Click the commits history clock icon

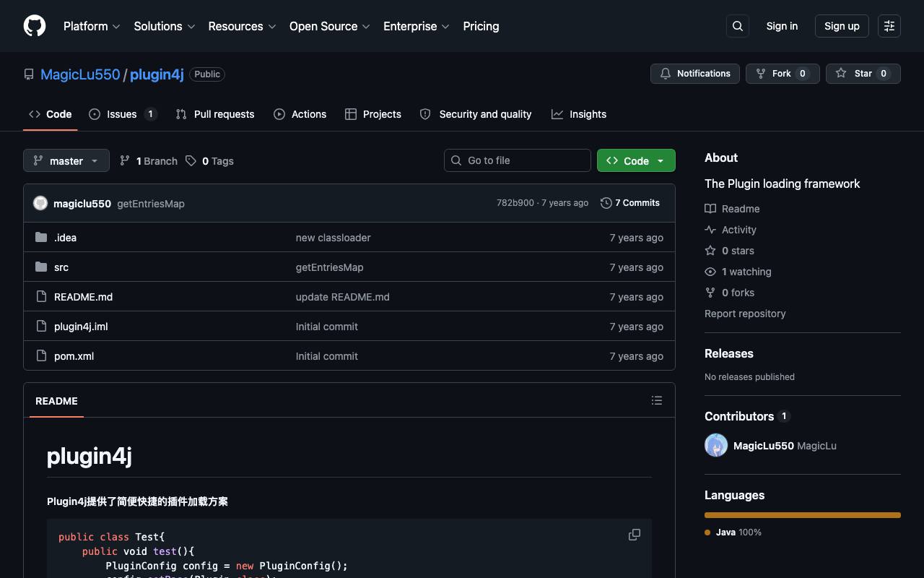[x=606, y=203]
